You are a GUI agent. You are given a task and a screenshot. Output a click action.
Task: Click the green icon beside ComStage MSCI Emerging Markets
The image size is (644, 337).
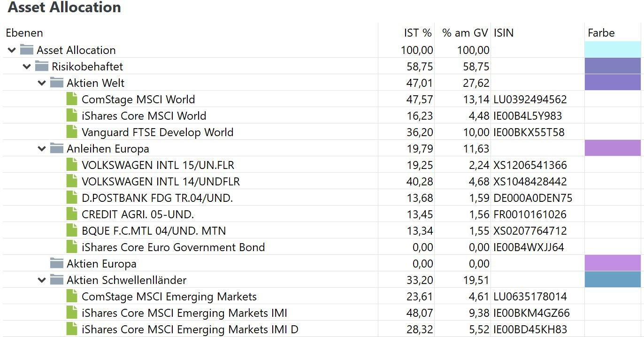[72, 296]
